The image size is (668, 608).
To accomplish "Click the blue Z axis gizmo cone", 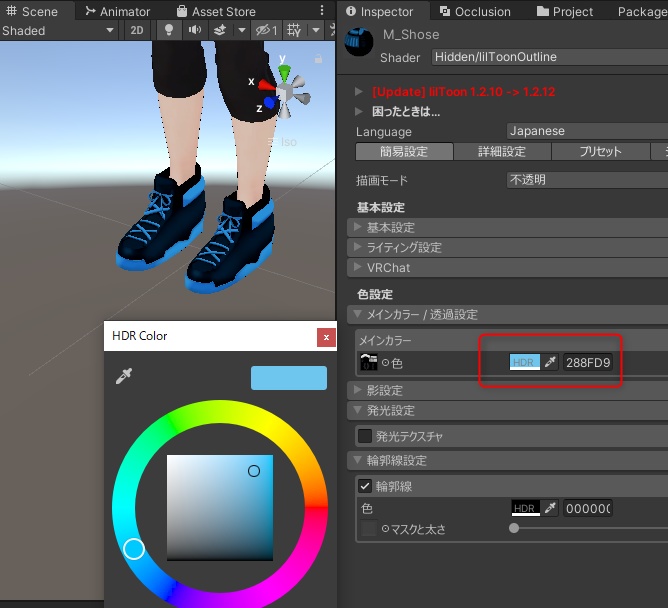I will point(270,102).
